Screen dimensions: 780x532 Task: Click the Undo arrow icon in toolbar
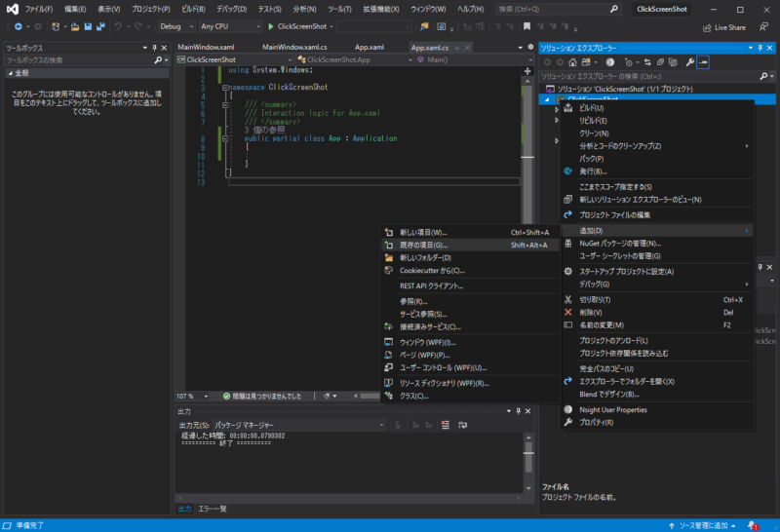(117, 26)
